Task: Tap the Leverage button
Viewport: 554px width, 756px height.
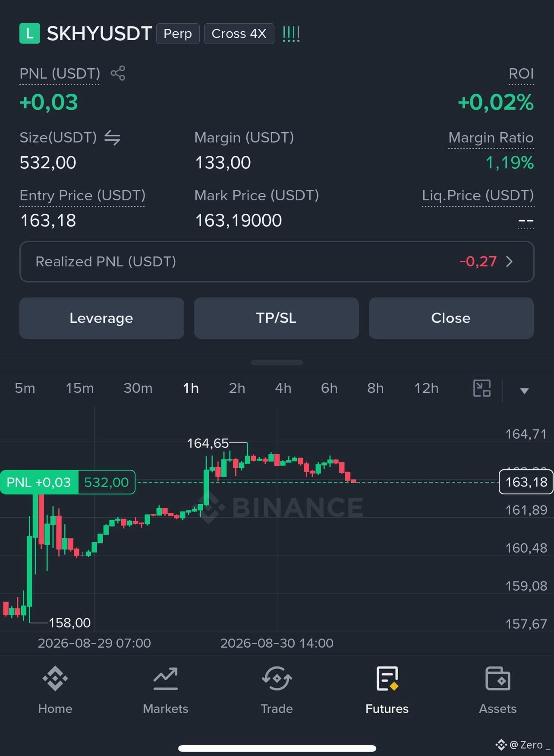Action: 102,318
